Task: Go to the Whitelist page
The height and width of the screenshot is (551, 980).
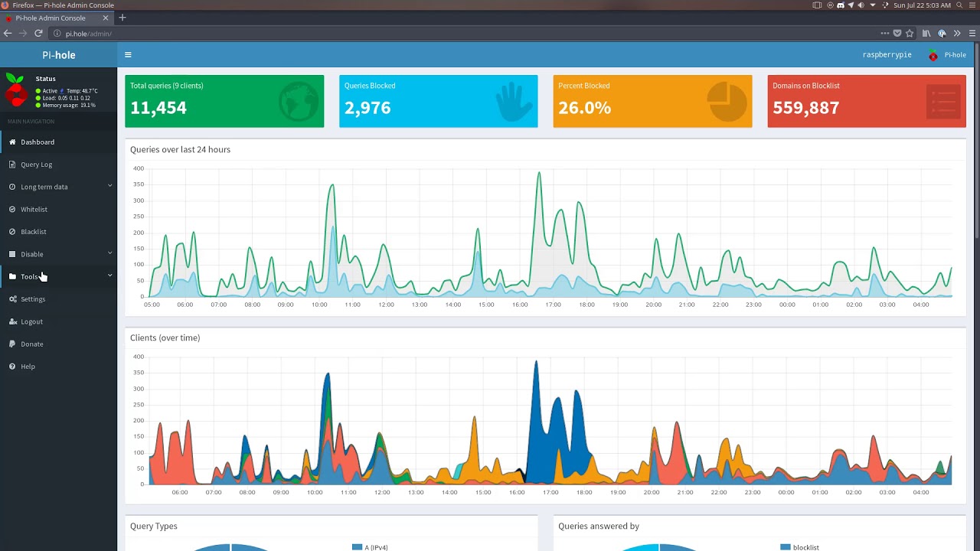Action: [x=34, y=210]
